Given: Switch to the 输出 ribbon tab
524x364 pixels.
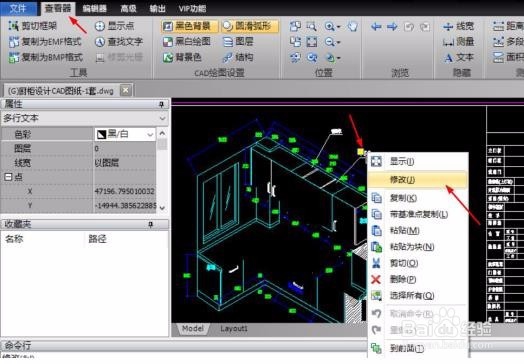Looking at the screenshot, I should pyautogui.click(x=157, y=9).
